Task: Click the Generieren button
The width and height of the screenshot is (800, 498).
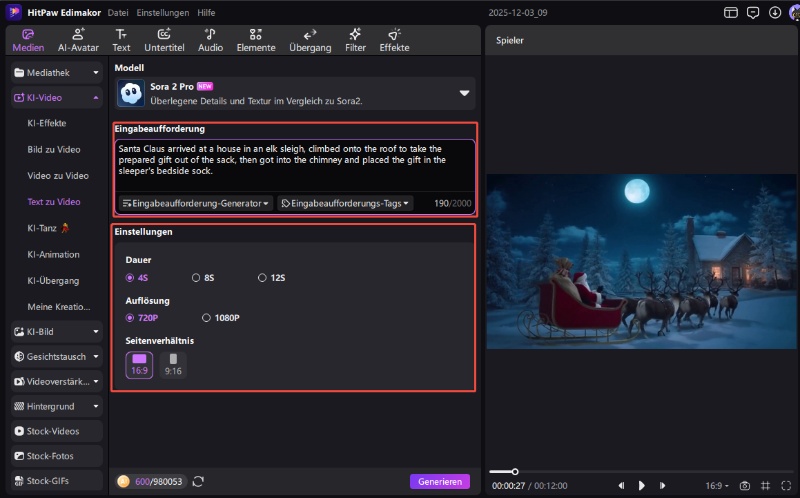Action: 440,481
